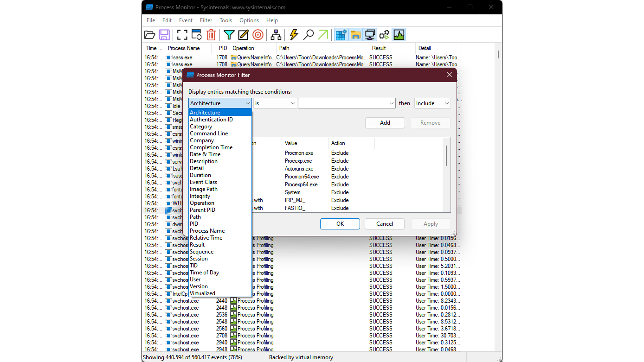Click the Open folder toolbar icon
The height and width of the screenshot is (362, 644).
coord(149,35)
